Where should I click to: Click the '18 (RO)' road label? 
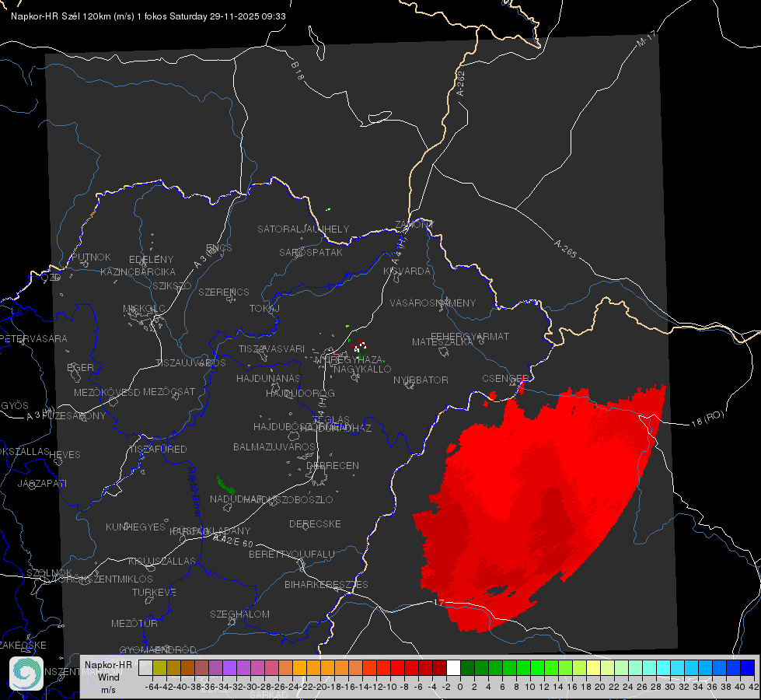coord(707,418)
